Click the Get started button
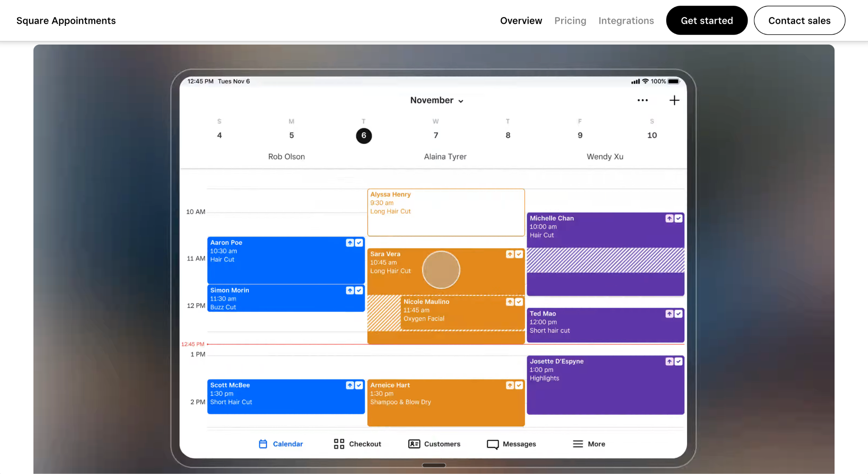This screenshot has width=868, height=474. [x=707, y=20]
